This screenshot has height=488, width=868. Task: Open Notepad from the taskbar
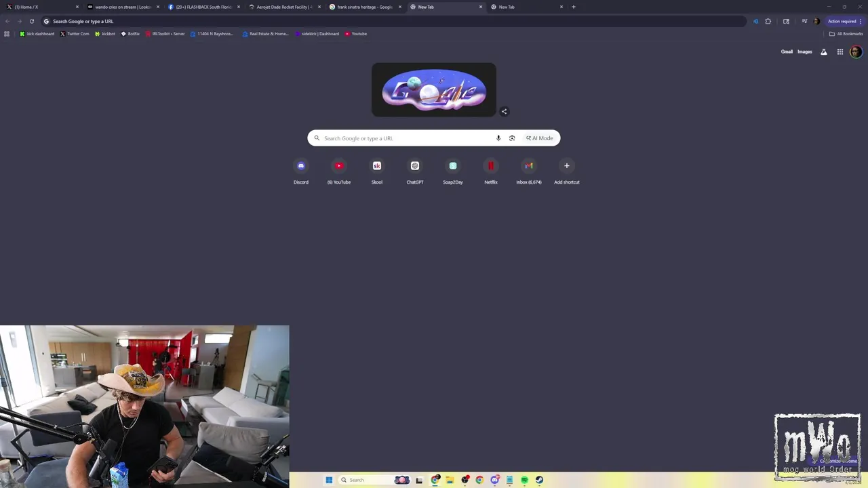coord(509,480)
